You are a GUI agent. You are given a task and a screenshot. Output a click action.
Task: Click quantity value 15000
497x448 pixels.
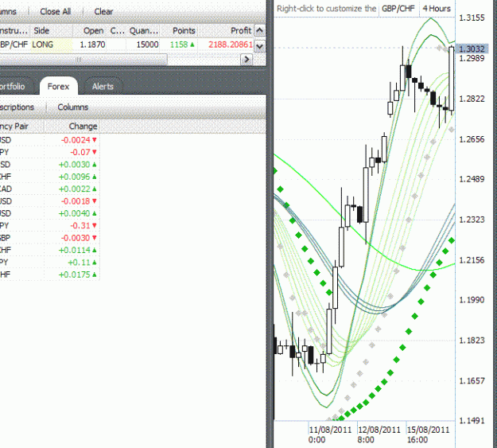pyautogui.click(x=147, y=45)
